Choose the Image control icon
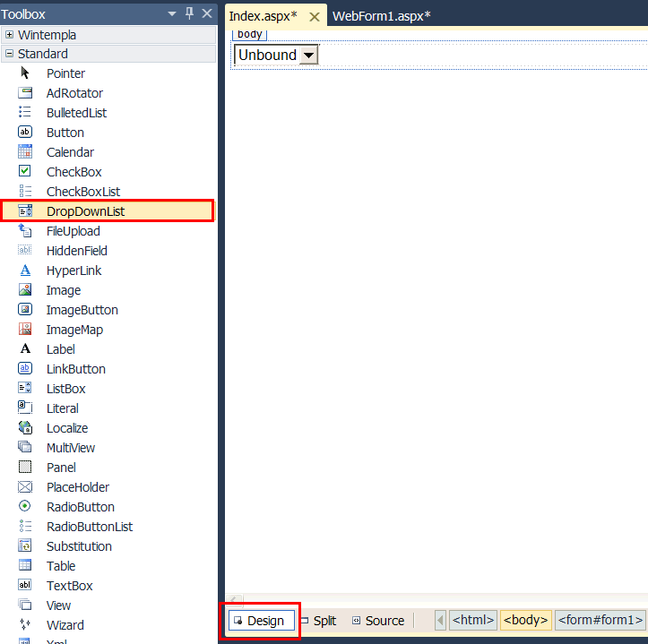This screenshot has width=648, height=644. (25, 290)
